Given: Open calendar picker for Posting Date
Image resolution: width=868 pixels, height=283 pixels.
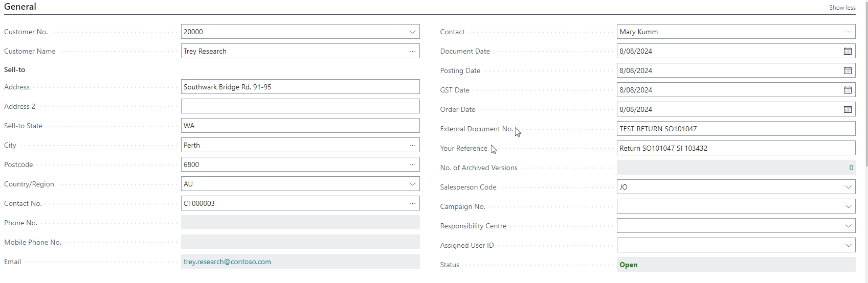Looking at the screenshot, I should [x=848, y=70].
